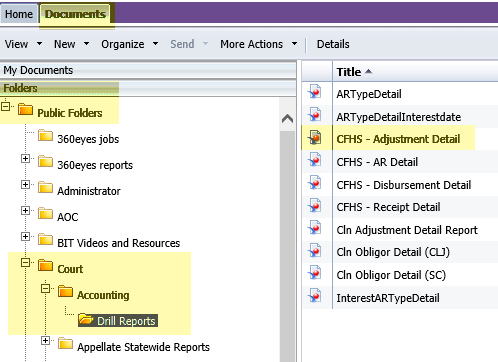The height and width of the screenshot is (362, 498).
Task: Click the AOC folder icon
Action: [x=45, y=214]
